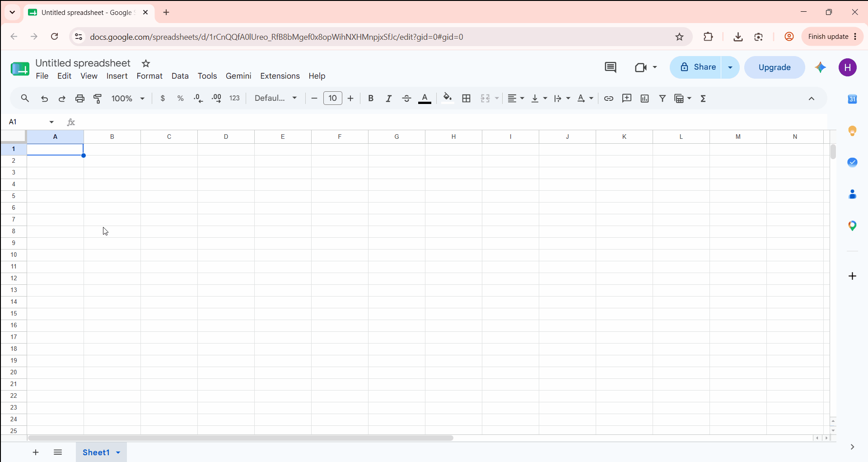Reload the browser page

coord(55,37)
